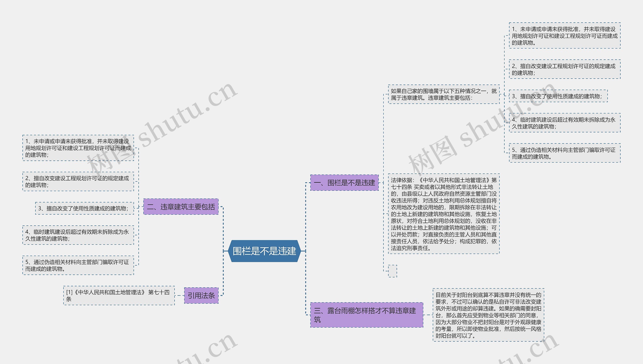
Task: Select the central node 围栏是不是违建
Action: pyautogui.click(x=264, y=251)
